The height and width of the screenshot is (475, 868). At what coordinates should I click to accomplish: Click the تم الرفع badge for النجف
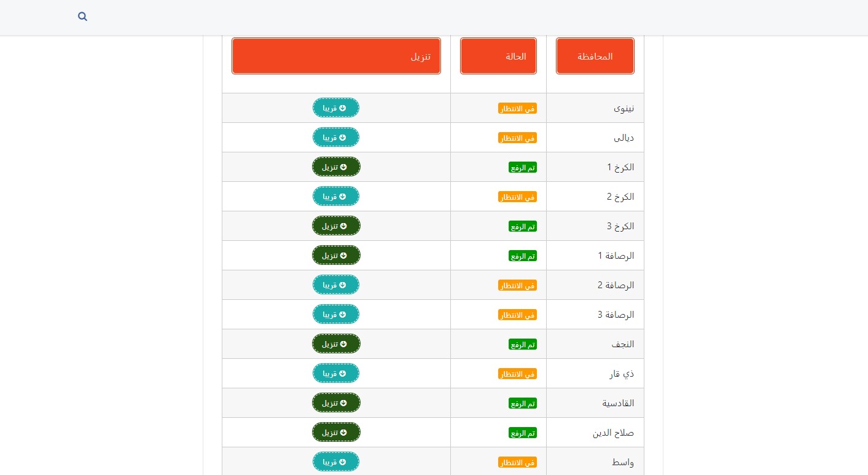523,344
